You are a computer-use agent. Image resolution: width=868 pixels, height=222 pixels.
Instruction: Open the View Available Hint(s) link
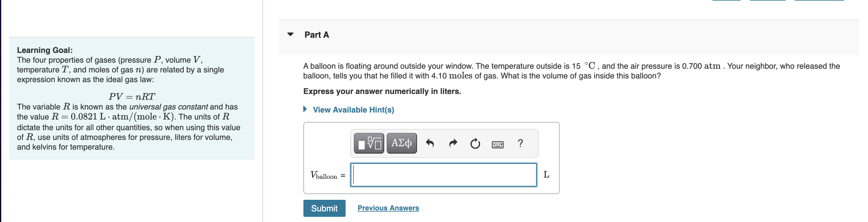coord(353,110)
